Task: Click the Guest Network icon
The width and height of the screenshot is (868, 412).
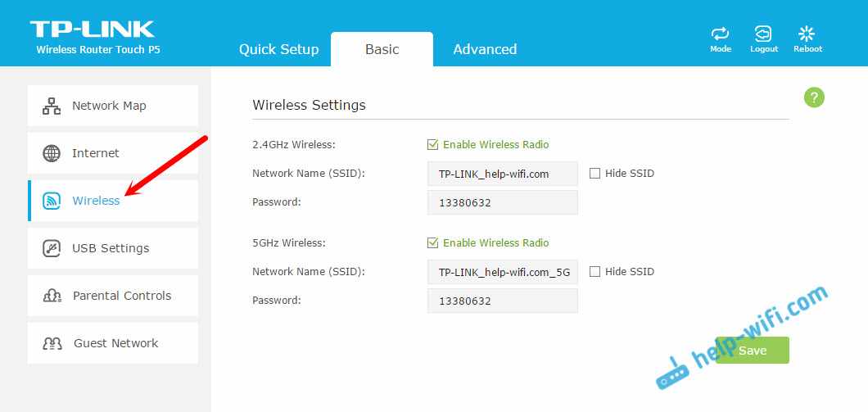Action: coord(52,343)
